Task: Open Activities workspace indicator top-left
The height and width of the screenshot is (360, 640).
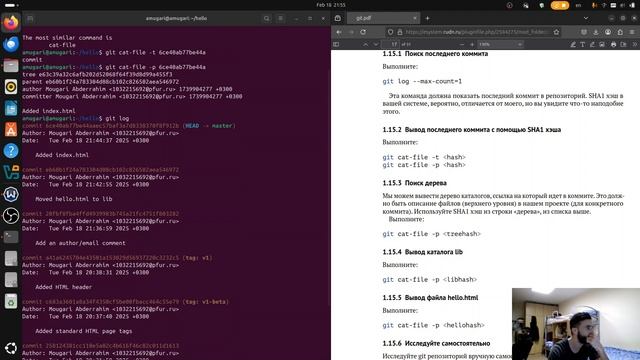Action: (11, 5)
